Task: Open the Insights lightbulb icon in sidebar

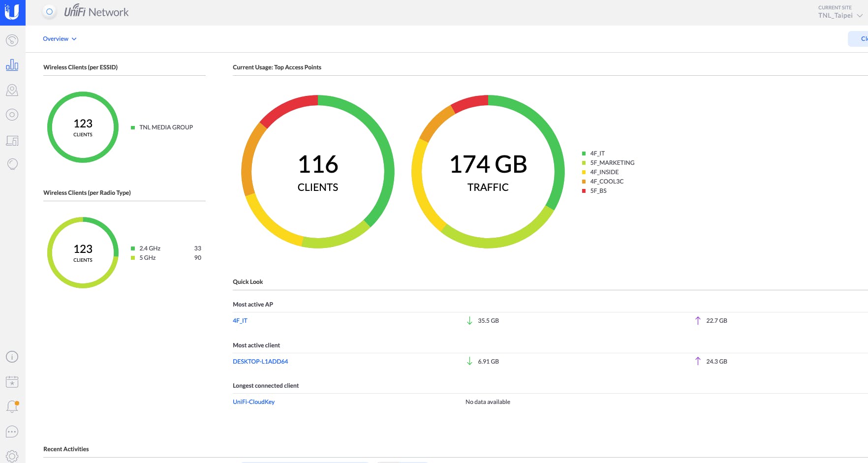Action: 12,164
